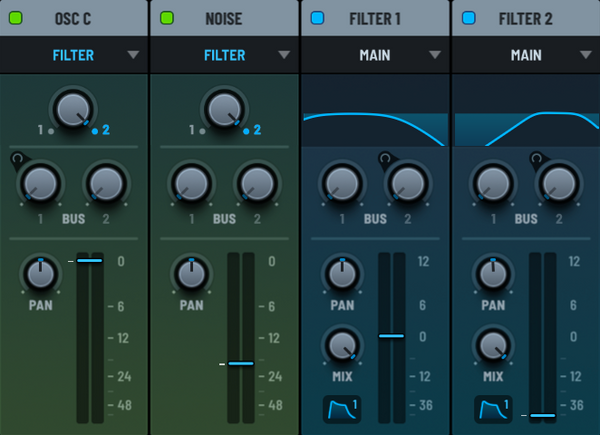Click the FILTER 1 PAN knob
The width and height of the screenshot is (600, 435).
point(342,274)
